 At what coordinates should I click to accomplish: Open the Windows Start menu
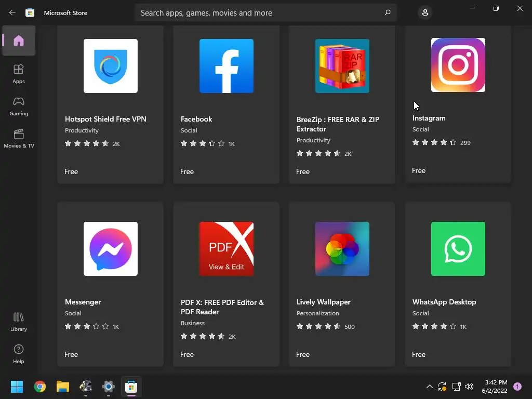pos(17,387)
